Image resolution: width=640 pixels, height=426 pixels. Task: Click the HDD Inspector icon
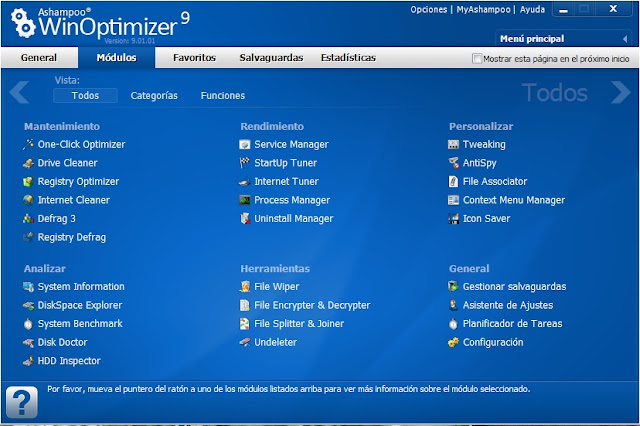(28, 361)
